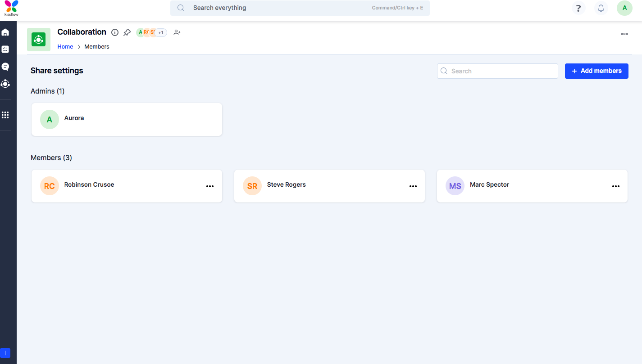
Task: Click the Search everything field
Action: pos(279,8)
